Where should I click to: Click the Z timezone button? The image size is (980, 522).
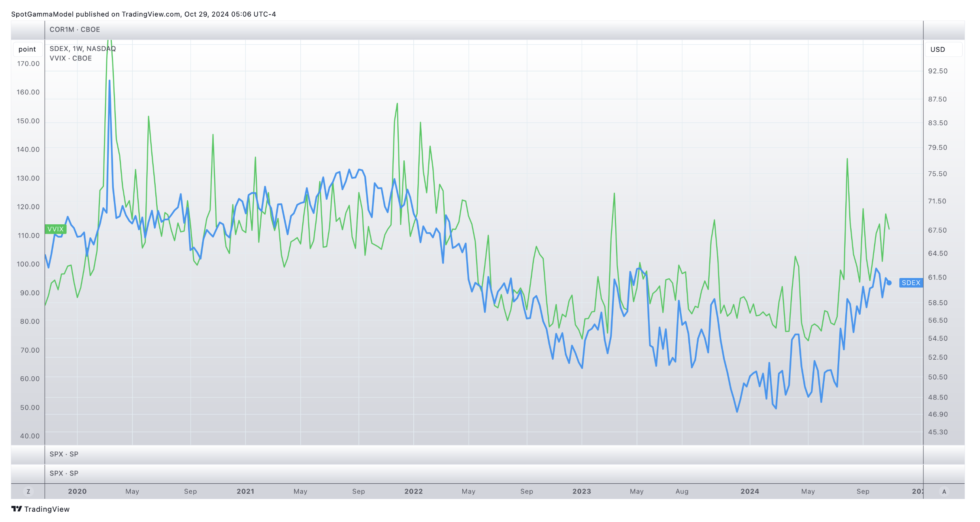[28, 492]
